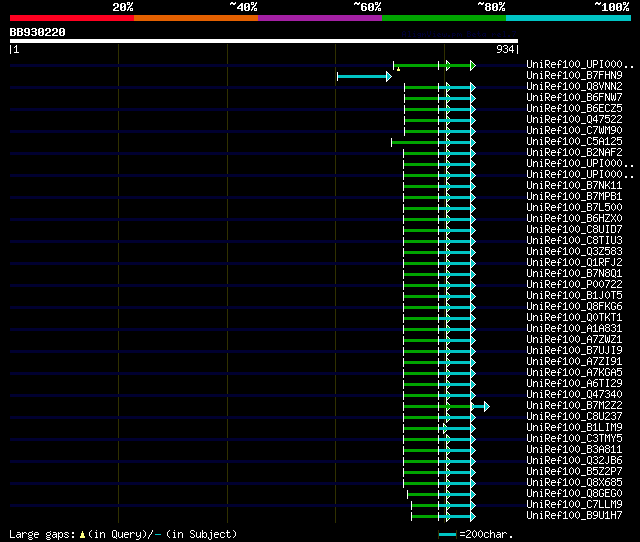Viewport: 640px width, 542px height.
Task: Click the UniRef100_B7UJI9 label
Action: click(x=574, y=351)
